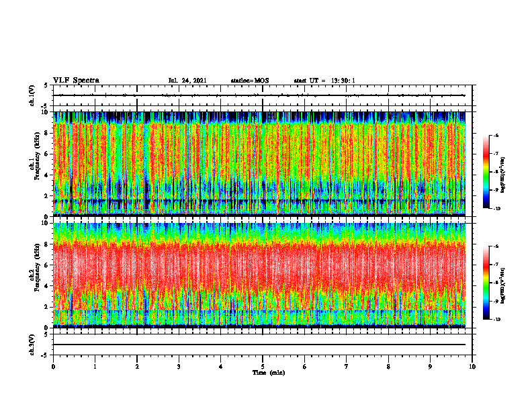Viewport: 532px width, 411px height.
Task: Click the ch.2 PSD color scale bar
Action: point(486,283)
